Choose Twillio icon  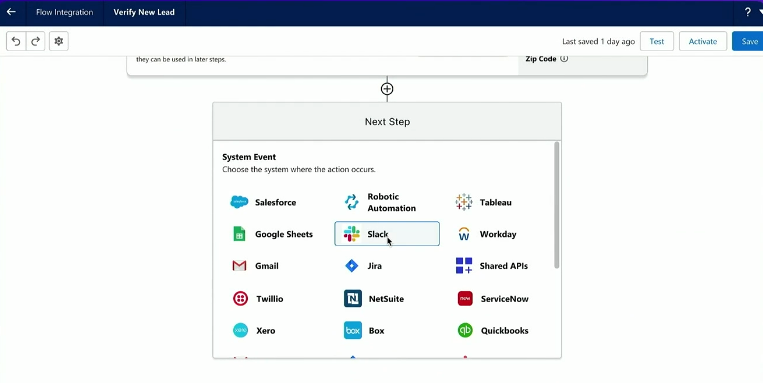[x=240, y=298]
